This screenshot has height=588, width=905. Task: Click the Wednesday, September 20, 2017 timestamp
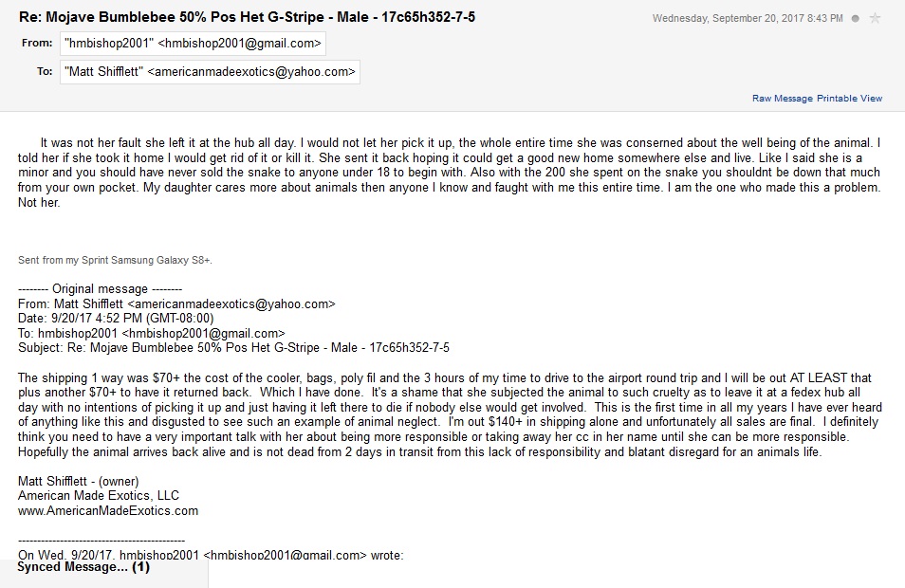748,18
